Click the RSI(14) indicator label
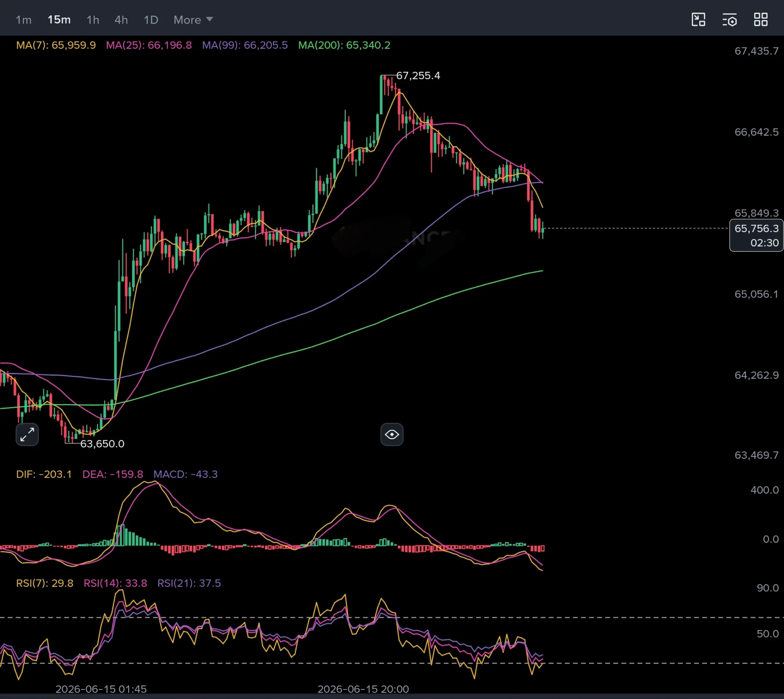This screenshot has width=784, height=699. (x=115, y=583)
